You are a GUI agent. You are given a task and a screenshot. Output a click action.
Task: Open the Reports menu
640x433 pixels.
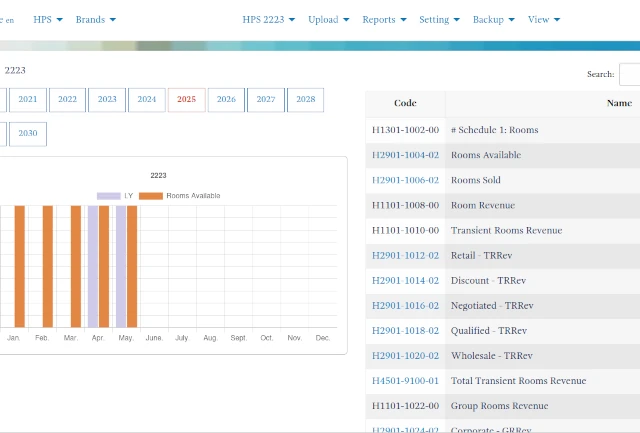click(x=384, y=19)
